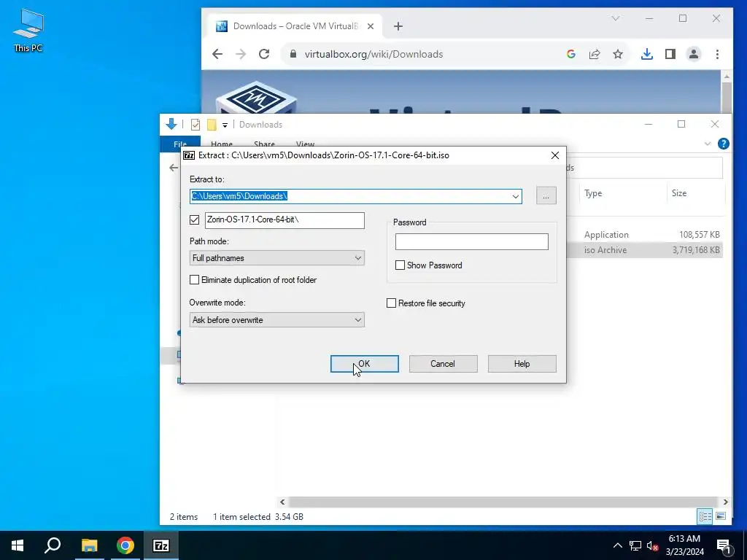Open Explorer quick access toolbar dropdown
Image resolution: width=747 pixels, height=560 pixels.
pyautogui.click(x=225, y=125)
